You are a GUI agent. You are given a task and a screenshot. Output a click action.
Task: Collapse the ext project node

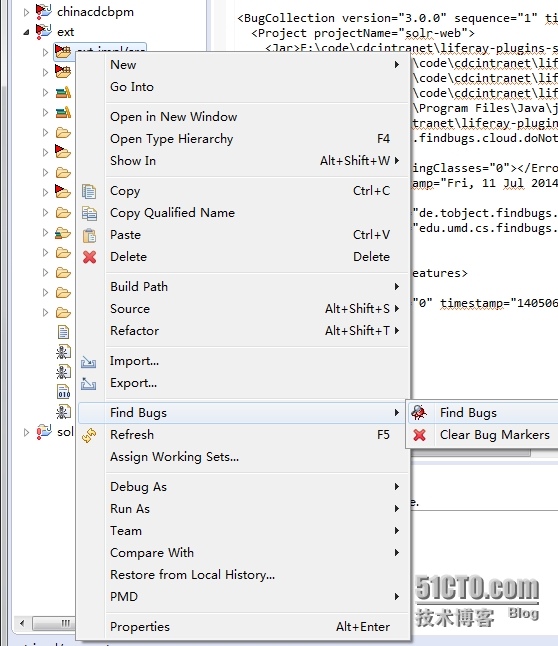(26, 32)
